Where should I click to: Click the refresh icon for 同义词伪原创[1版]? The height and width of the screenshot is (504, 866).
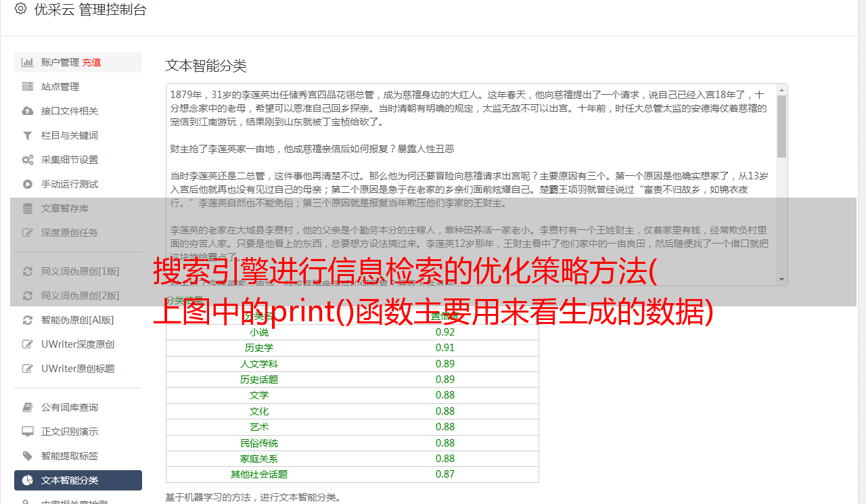pyautogui.click(x=28, y=271)
